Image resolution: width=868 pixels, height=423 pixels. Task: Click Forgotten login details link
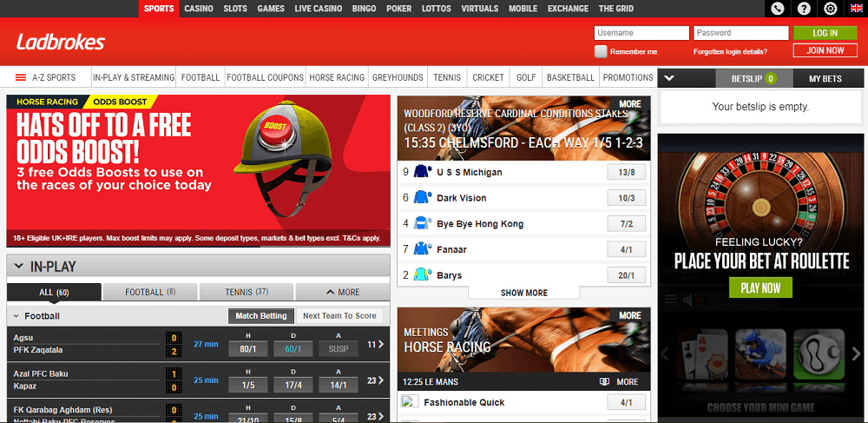[x=730, y=51]
